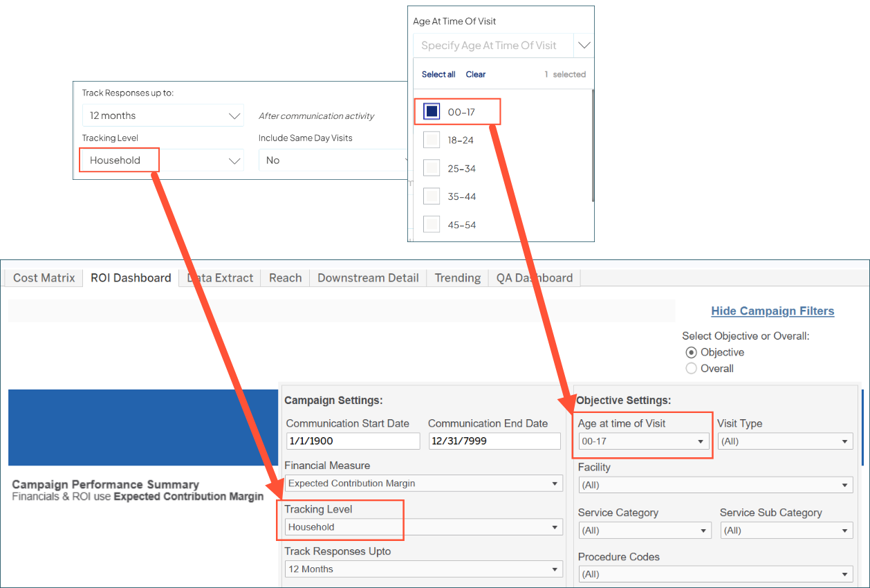The height and width of the screenshot is (588, 870).
Task: Click Select all in the age list
Action: [x=438, y=74]
